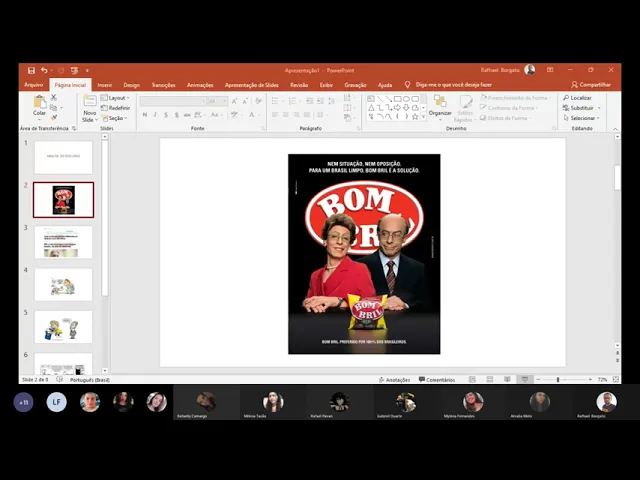Switch to Normal view icon in status bar
The width and height of the screenshot is (640, 480).
point(472,380)
